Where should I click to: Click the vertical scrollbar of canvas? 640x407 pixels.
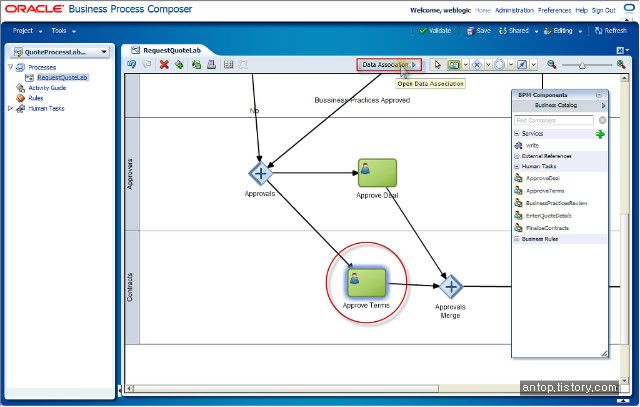pos(624,280)
